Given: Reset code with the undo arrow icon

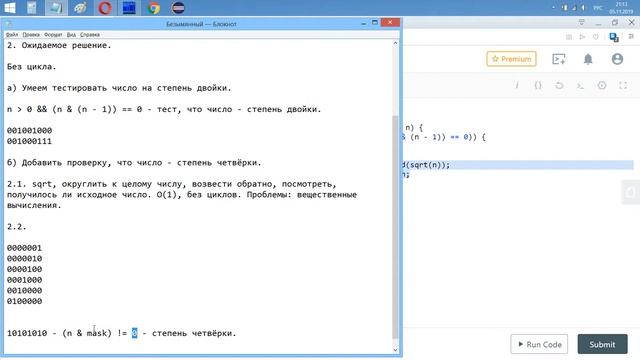Looking at the screenshot, I should pos(559,85).
